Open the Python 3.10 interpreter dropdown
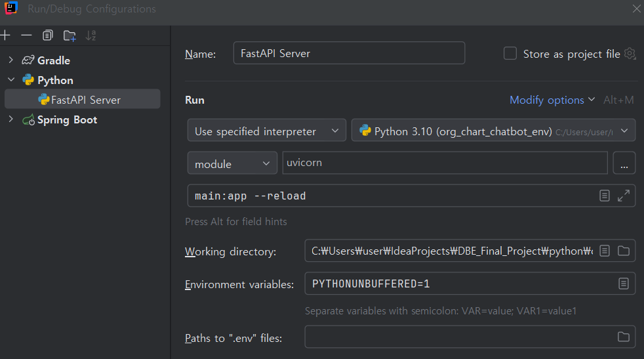This screenshot has width=644, height=359. pyautogui.click(x=493, y=131)
